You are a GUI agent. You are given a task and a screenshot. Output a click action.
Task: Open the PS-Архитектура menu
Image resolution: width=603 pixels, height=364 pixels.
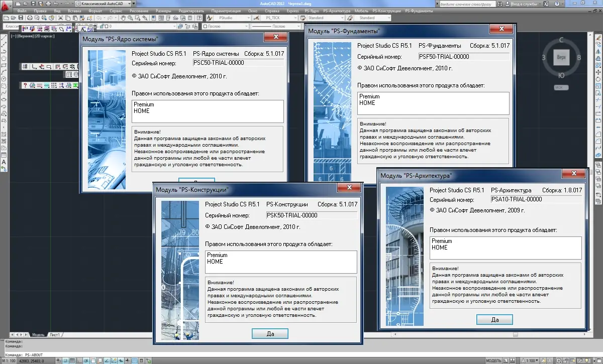(337, 11)
